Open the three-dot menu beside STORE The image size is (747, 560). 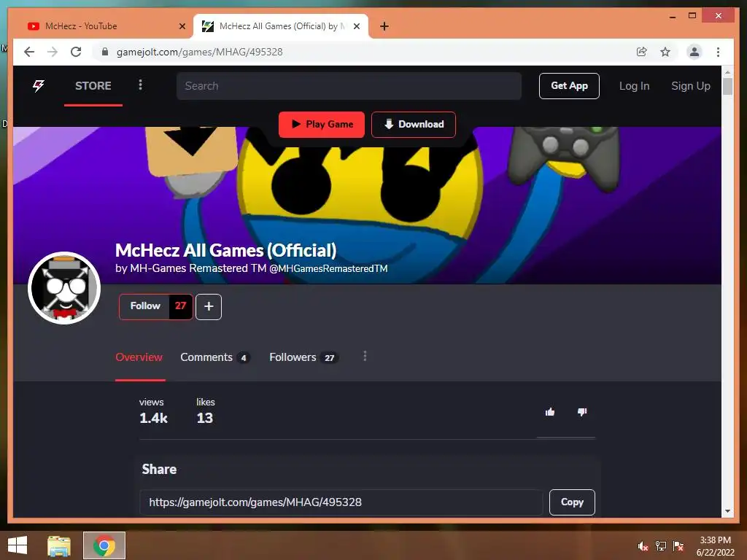(x=140, y=85)
